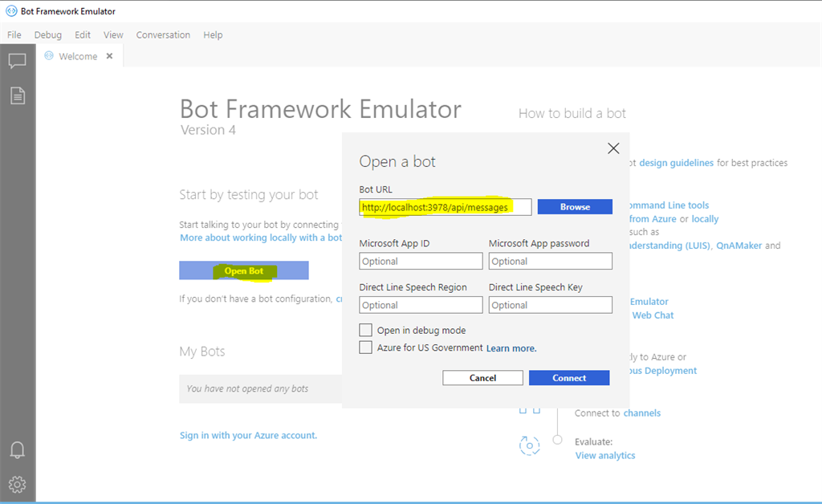Enable Open in debug mode
822x504 pixels.
point(365,330)
